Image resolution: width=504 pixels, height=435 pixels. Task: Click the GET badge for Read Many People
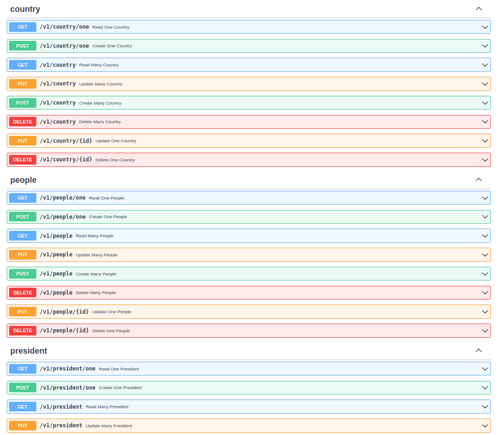point(23,236)
